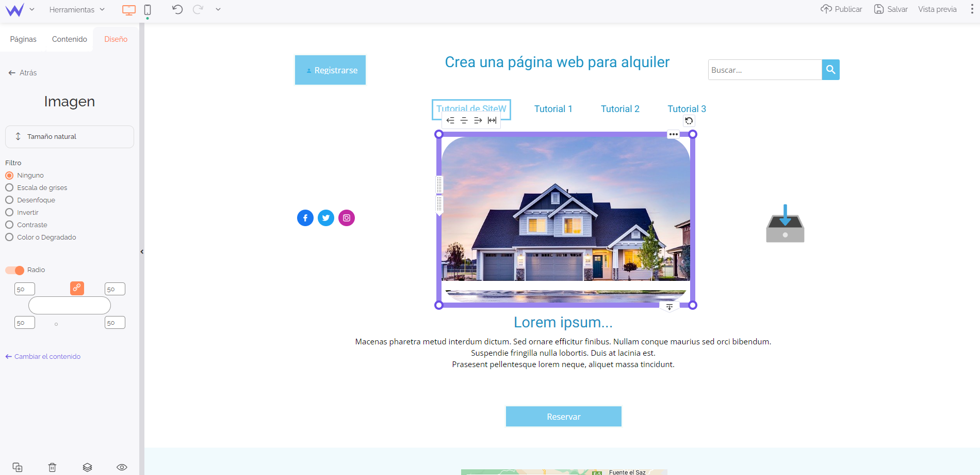Align the image to the right
The width and height of the screenshot is (980, 475).
tap(478, 120)
